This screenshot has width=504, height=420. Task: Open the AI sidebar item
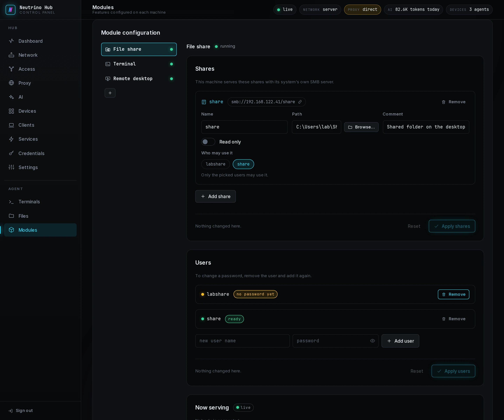click(x=40, y=97)
